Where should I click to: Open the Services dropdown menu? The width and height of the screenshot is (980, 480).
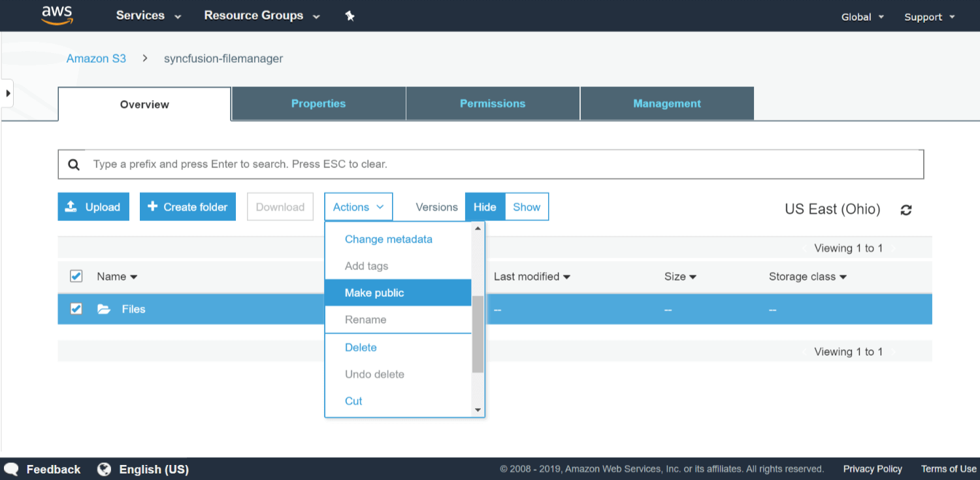click(148, 16)
